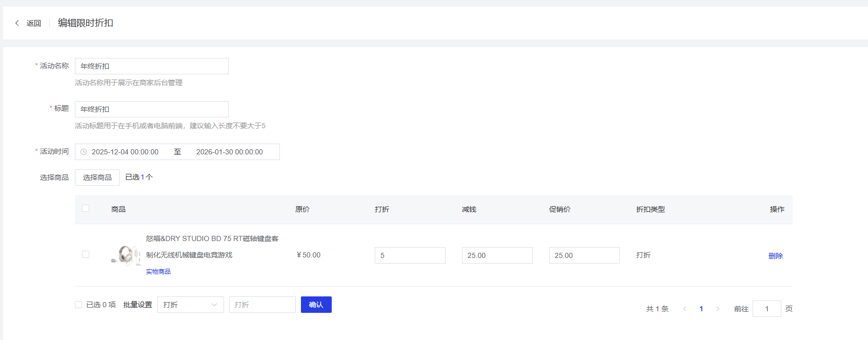Viewport: 868px width, 340px height.
Task: Open the end date 2026-01-30 picker
Action: pos(229,152)
